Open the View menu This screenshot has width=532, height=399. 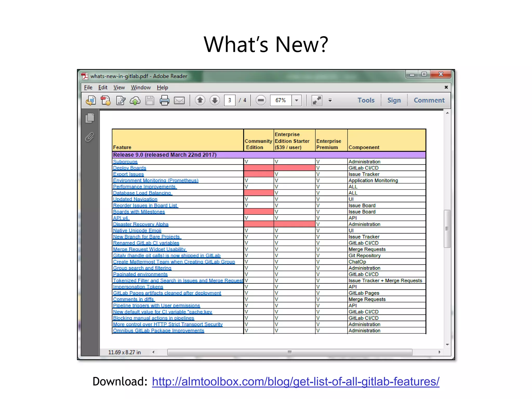tap(119, 88)
